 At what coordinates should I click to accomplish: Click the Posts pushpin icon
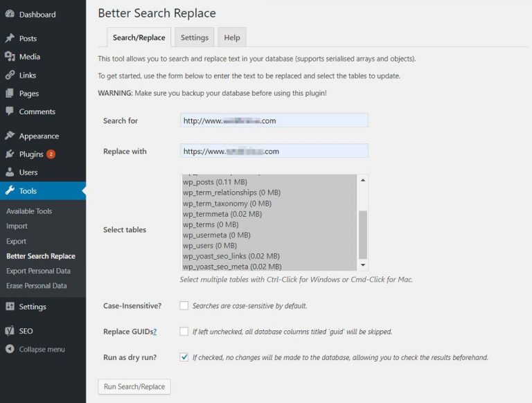(10, 39)
